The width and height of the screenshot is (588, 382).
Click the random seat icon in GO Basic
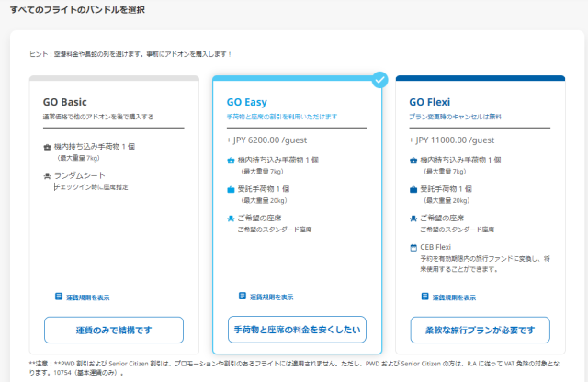[x=47, y=175]
